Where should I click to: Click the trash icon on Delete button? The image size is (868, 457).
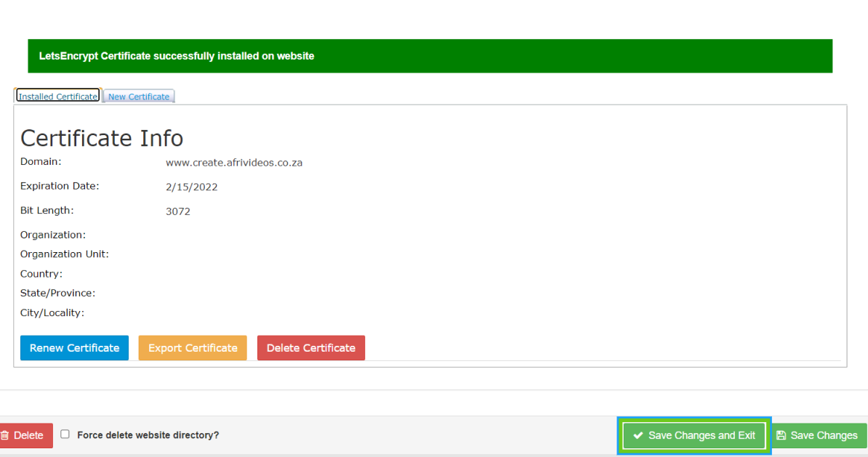coord(4,436)
